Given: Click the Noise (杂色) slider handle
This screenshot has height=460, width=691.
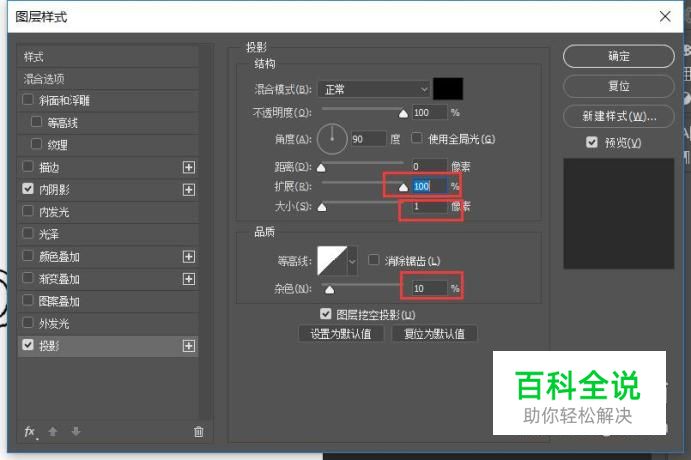Looking at the screenshot, I should click(329, 290).
